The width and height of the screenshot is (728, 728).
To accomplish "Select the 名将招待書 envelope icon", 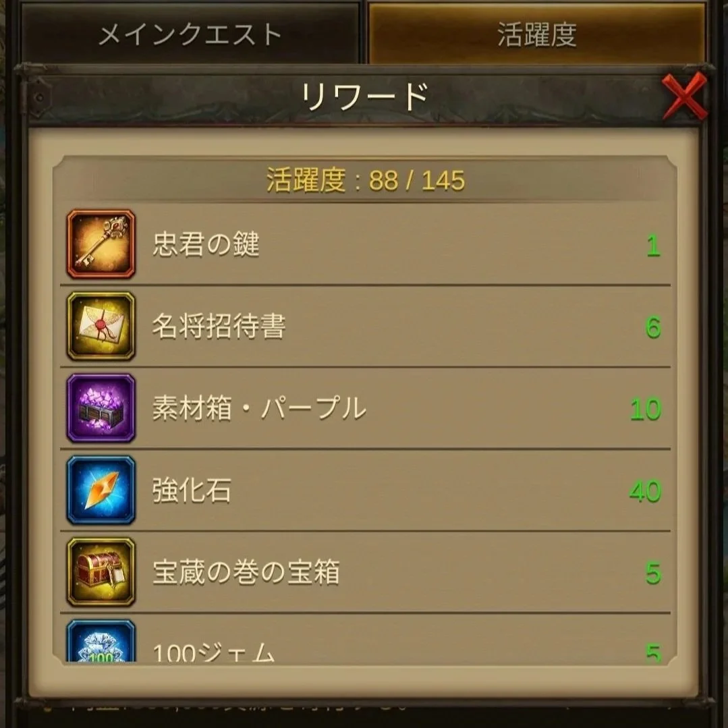I will click(x=101, y=327).
